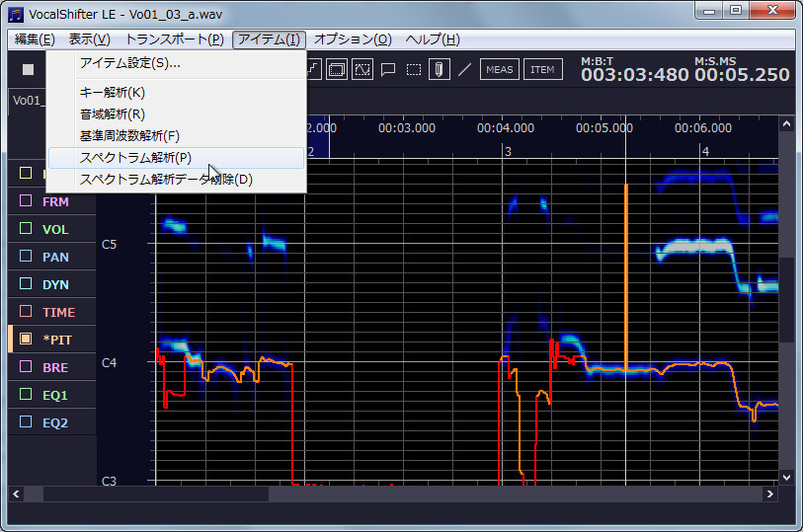
Task: Choose the pencil draw tool
Action: pos(439,69)
